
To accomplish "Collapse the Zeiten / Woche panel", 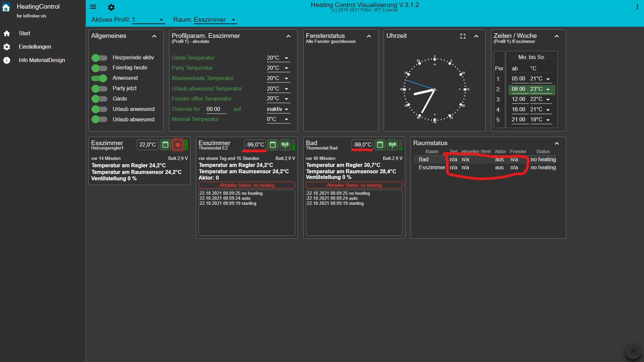I will (x=557, y=36).
